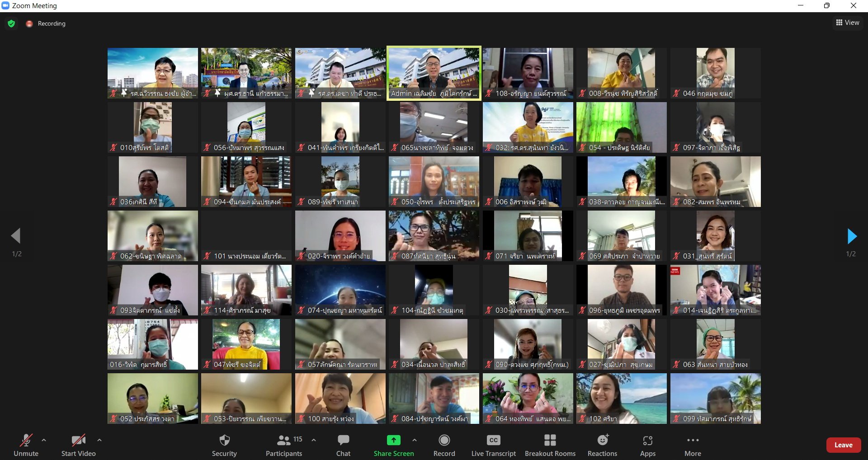Select 108 participant video tile

tap(528, 73)
